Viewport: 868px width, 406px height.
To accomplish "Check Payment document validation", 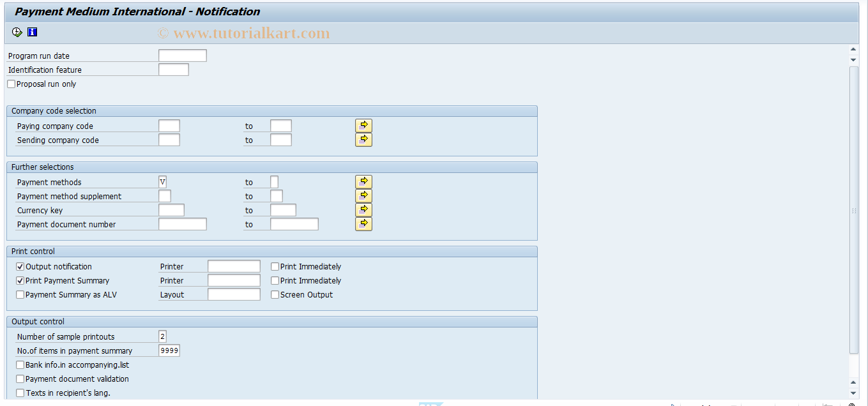I will pyautogui.click(x=20, y=379).
